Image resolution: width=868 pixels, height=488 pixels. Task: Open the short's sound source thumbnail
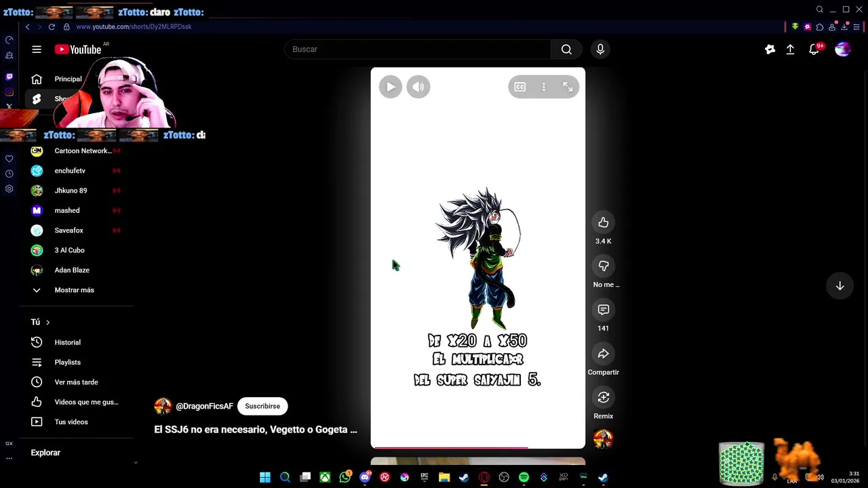pyautogui.click(x=604, y=439)
